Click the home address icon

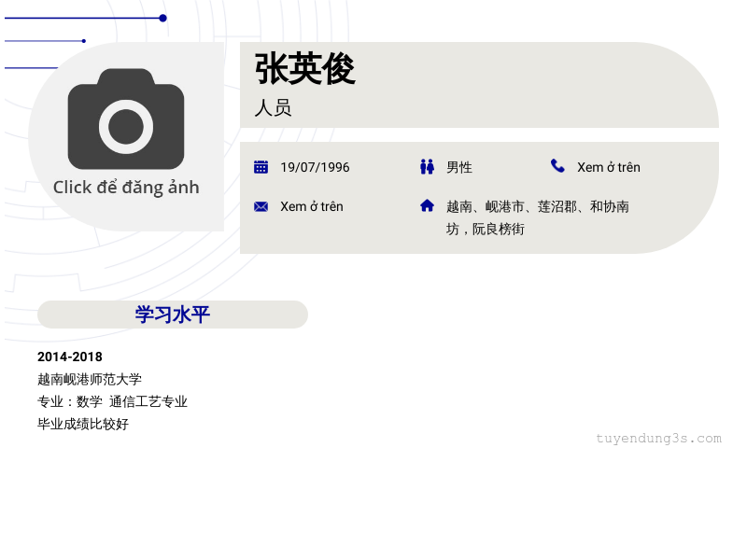(427, 205)
